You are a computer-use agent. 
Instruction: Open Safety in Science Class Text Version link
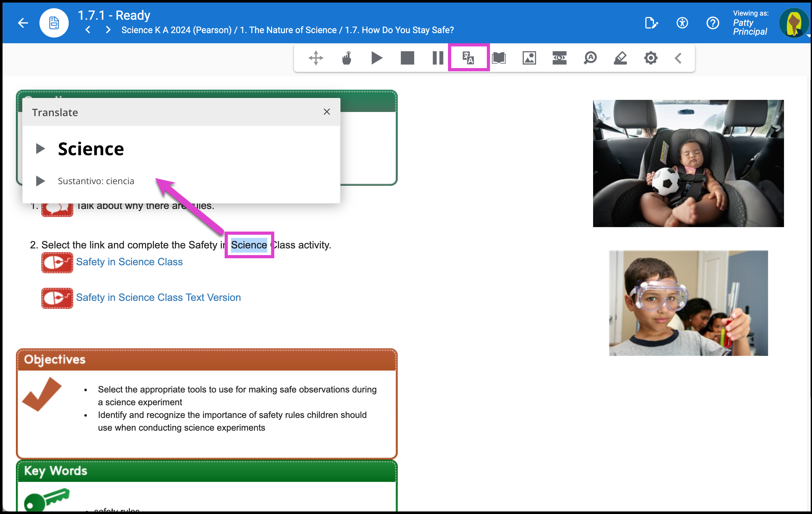click(158, 297)
